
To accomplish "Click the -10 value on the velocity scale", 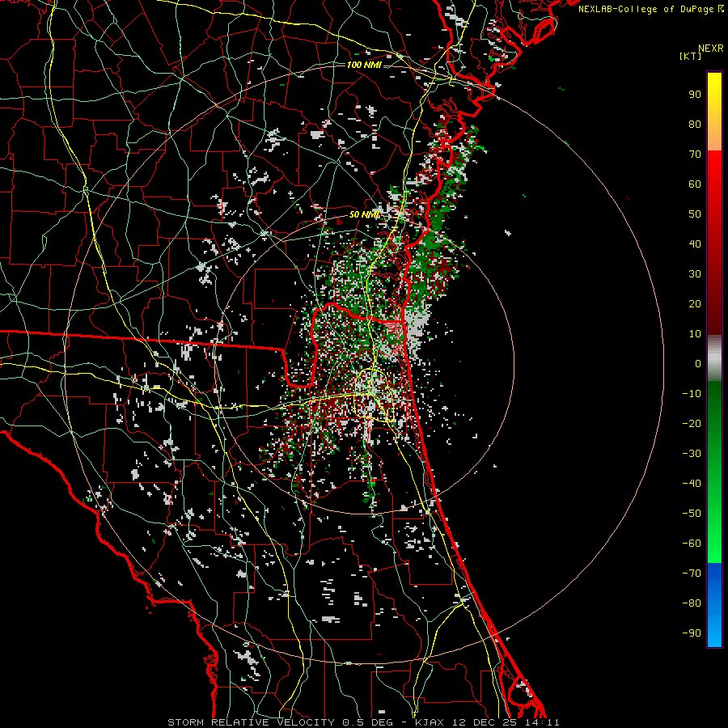I will click(x=692, y=394).
